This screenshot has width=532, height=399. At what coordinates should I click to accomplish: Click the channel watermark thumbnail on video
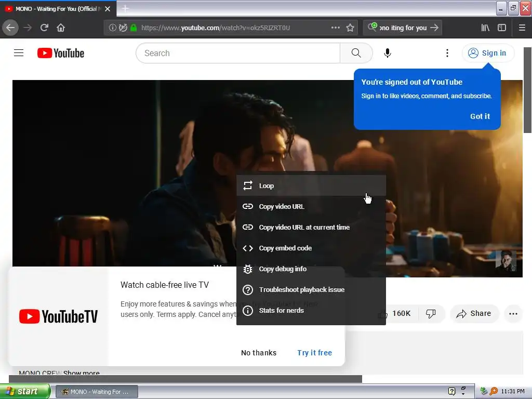(x=506, y=260)
